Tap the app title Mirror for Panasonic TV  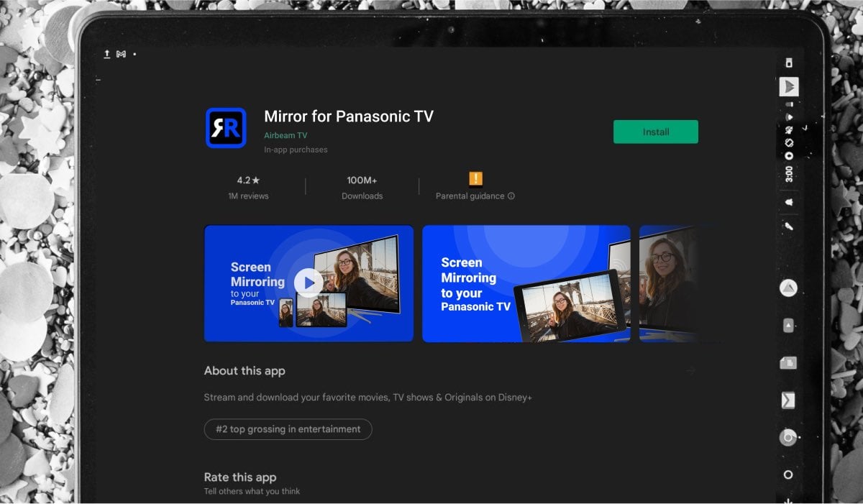click(x=349, y=116)
